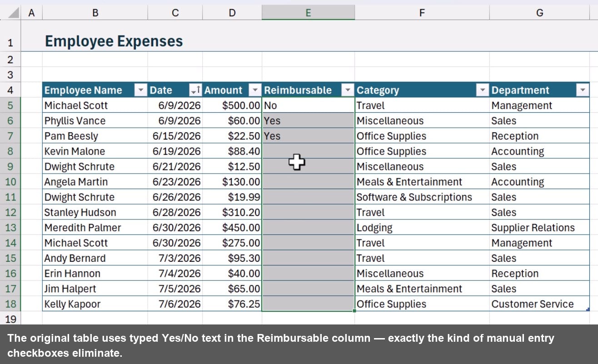Viewport: 598px width, 364px height.
Task: Select column B header
Action: coord(95,13)
